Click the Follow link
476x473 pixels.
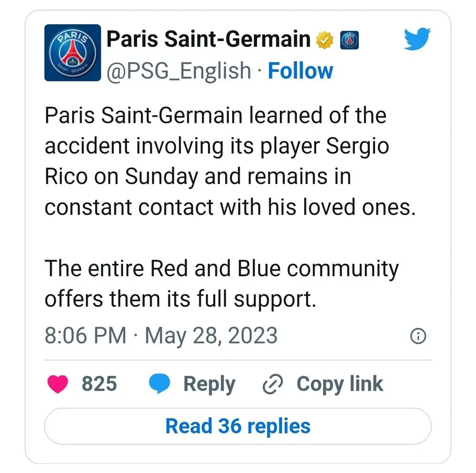pos(300,70)
